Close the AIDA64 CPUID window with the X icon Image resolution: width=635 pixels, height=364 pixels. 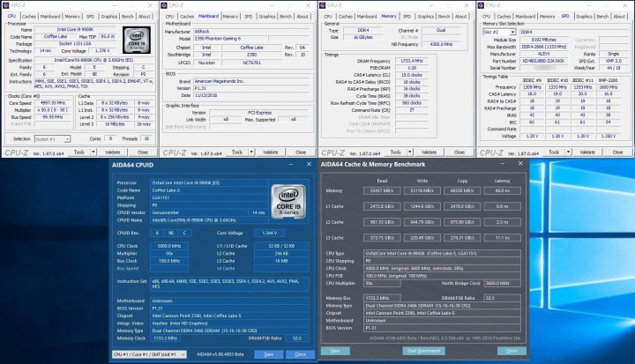tap(309, 164)
